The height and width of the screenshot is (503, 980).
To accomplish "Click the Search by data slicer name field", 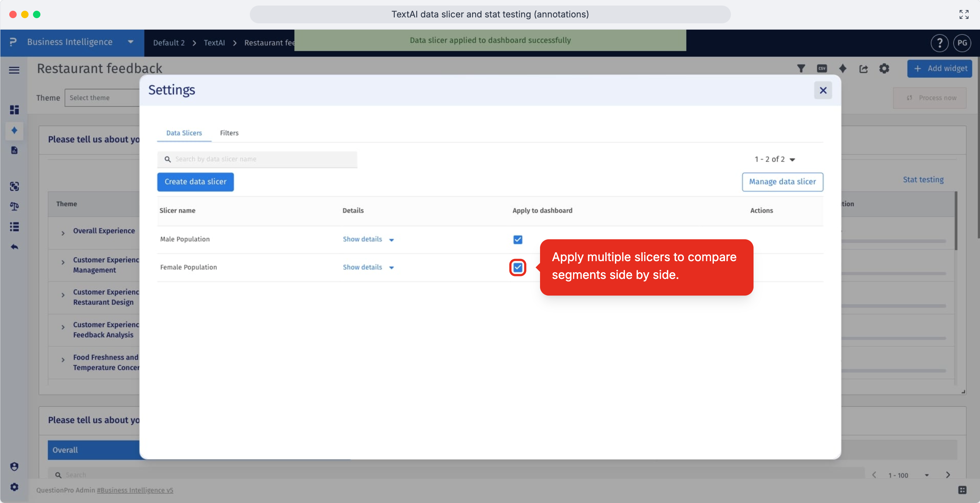I will coord(257,159).
